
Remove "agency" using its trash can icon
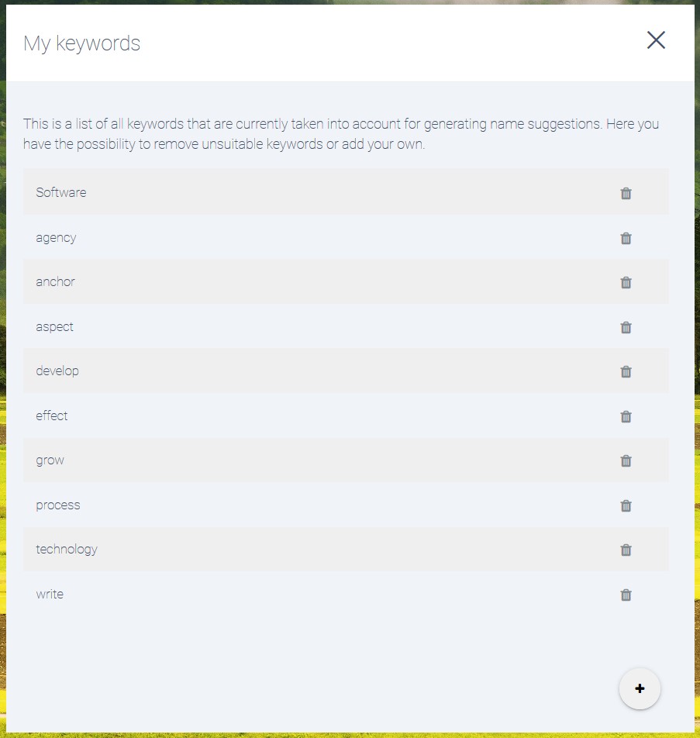click(626, 238)
